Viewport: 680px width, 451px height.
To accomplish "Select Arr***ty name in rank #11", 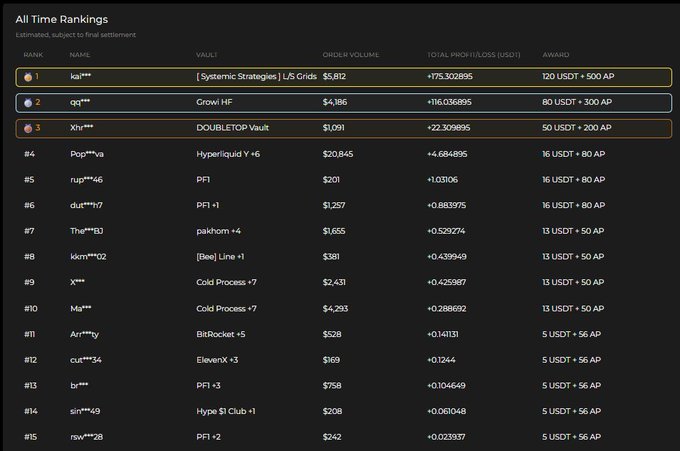I will click(x=85, y=334).
